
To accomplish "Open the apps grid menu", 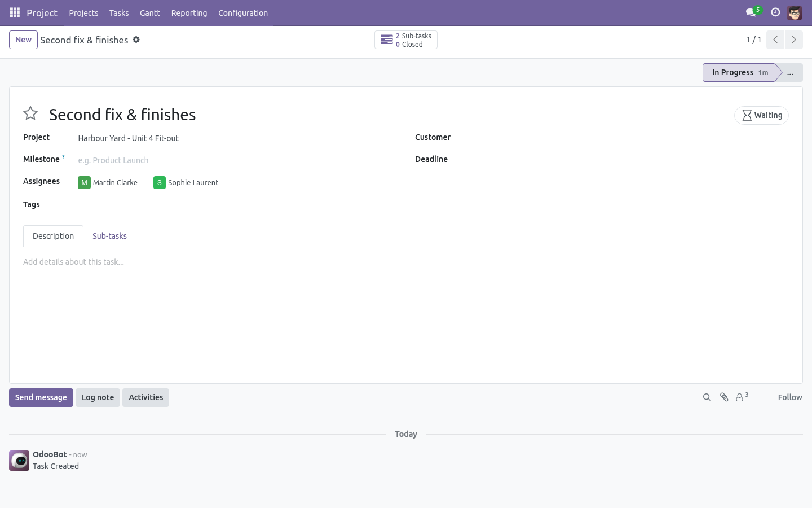I will (15, 12).
